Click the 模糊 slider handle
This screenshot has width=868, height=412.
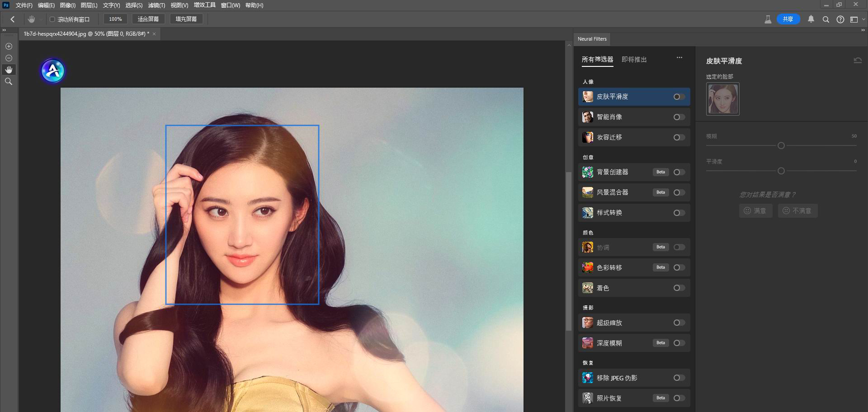tap(781, 145)
